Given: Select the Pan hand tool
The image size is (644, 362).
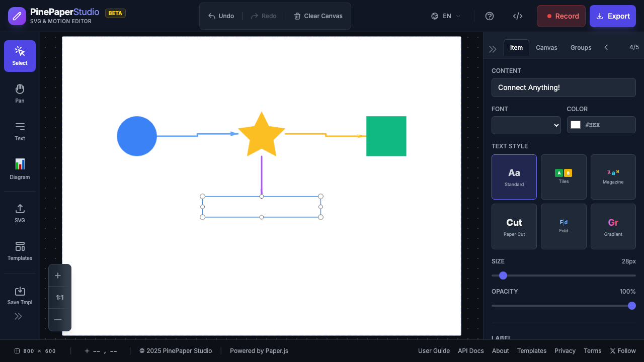Looking at the screenshot, I should [20, 94].
